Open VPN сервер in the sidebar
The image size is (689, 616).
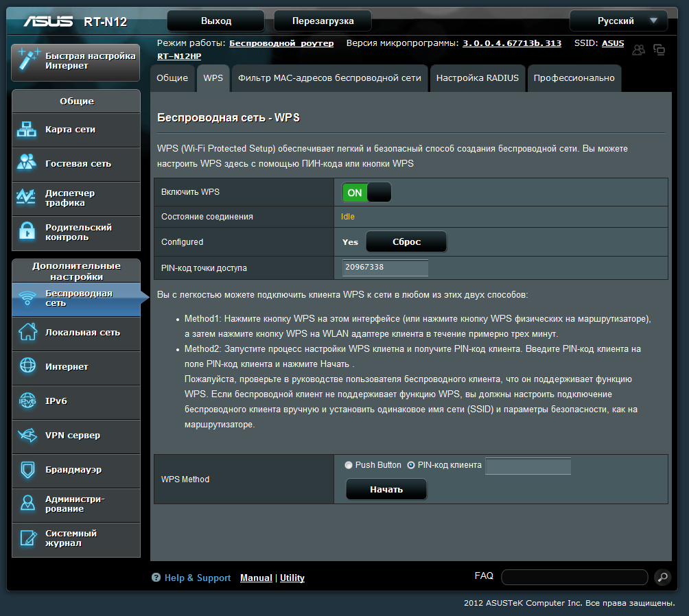tap(76, 436)
